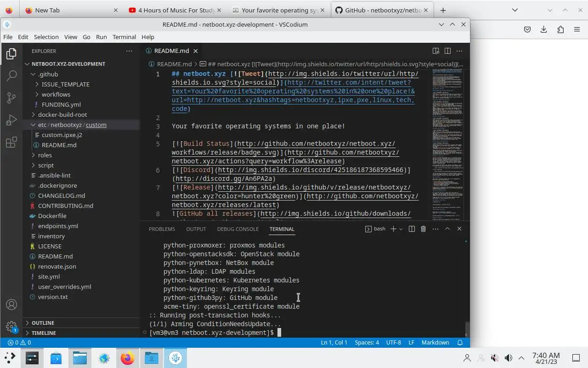
Task: Open Firefox from the taskbar
Action: pos(127,358)
